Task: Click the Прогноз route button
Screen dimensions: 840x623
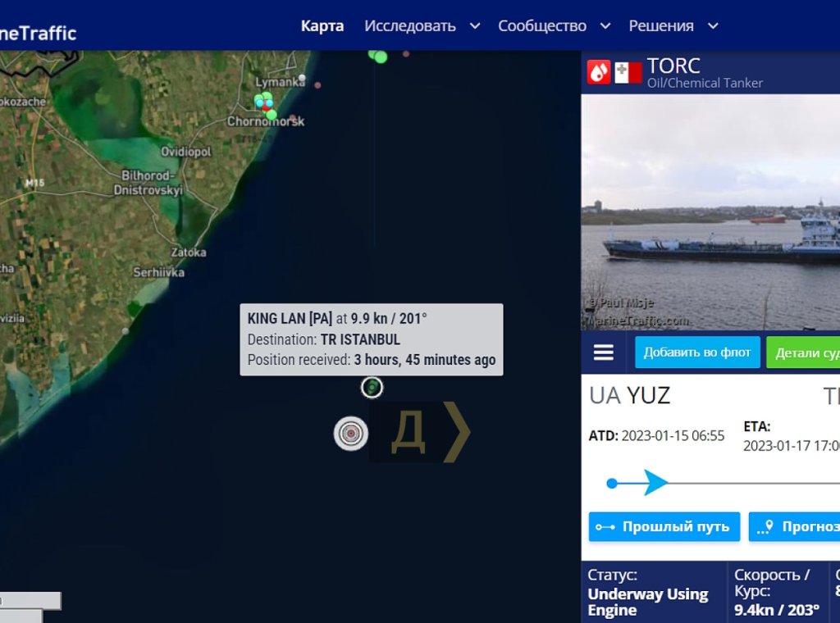Action: click(x=794, y=526)
